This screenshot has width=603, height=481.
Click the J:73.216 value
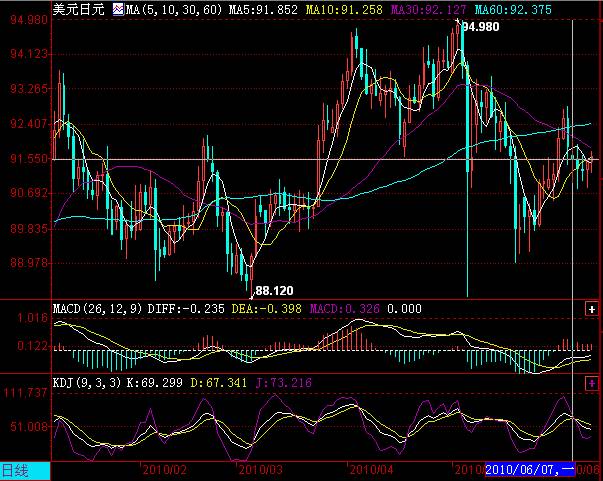[284, 383]
